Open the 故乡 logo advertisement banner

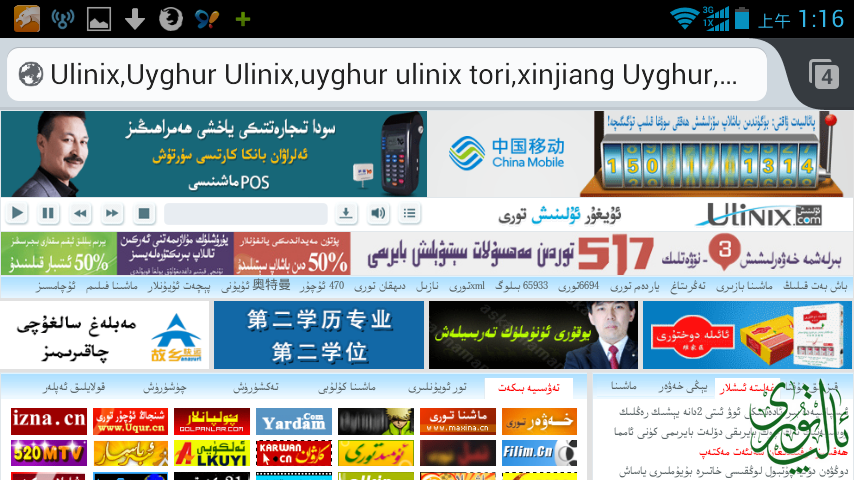pyautogui.click(x=105, y=335)
